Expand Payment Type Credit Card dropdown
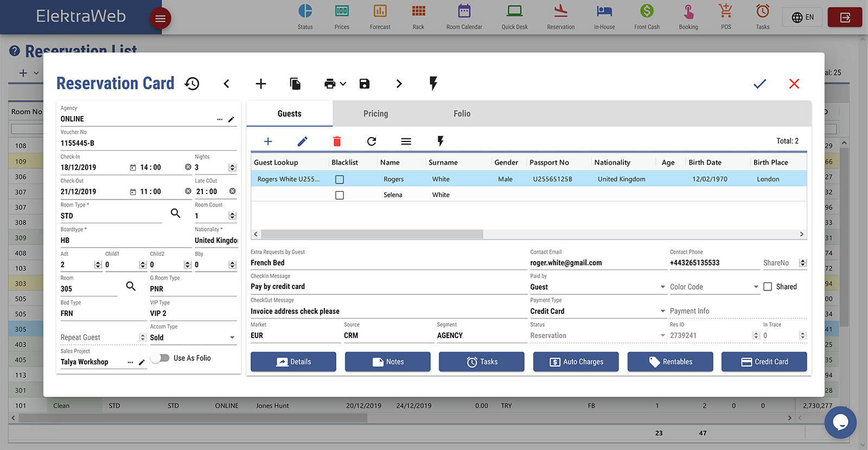Screen dimensions: 868x450 (662, 311)
